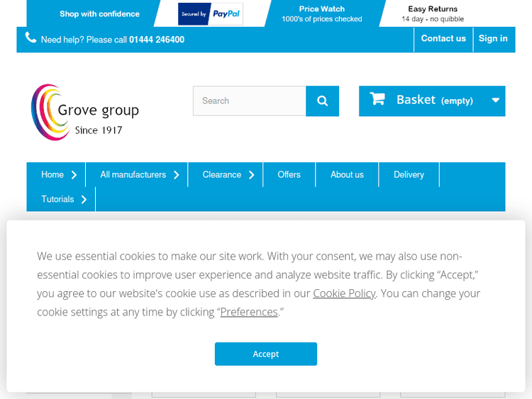Open the Cookie Policy link
The image size is (532, 399).
click(344, 293)
